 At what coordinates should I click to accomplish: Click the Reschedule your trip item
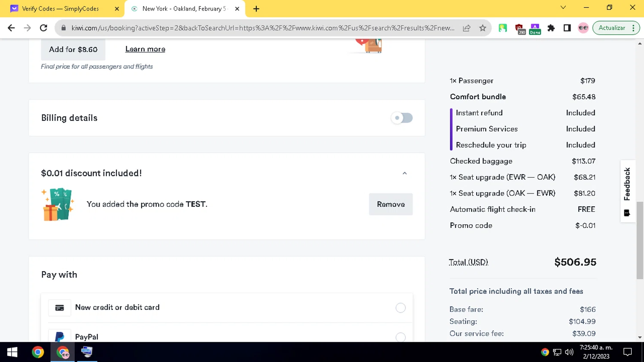coord(526,145)
